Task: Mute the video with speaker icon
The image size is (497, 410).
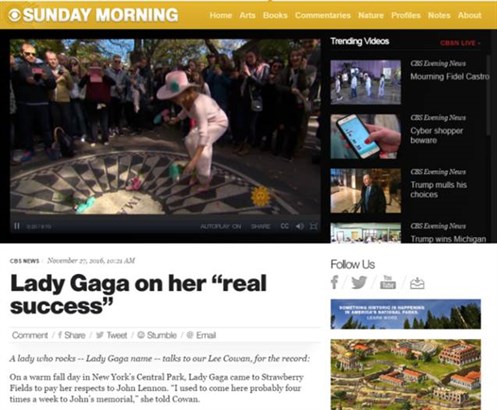Action: (x=300, y=226)
